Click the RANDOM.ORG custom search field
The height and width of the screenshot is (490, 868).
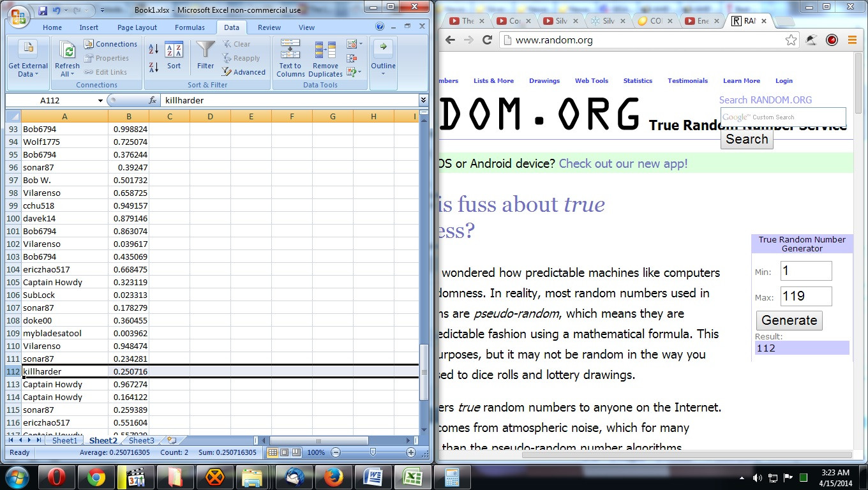click(x=783, y=117)
